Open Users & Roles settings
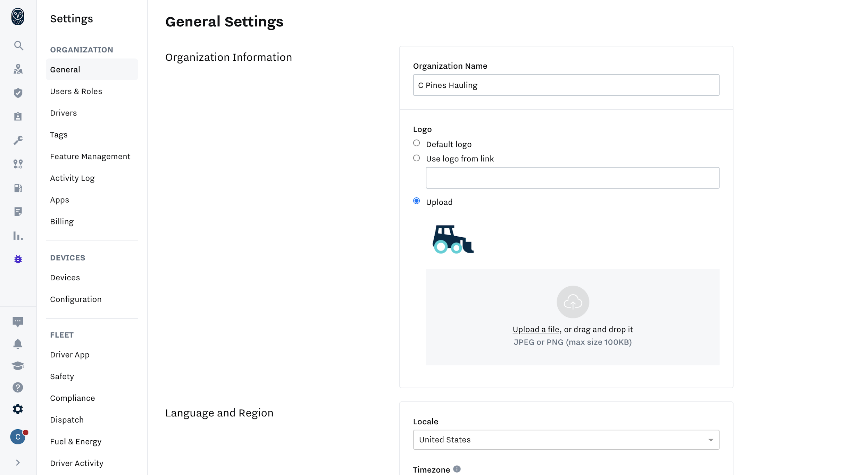868x475 pixels. tap(76, 91)
